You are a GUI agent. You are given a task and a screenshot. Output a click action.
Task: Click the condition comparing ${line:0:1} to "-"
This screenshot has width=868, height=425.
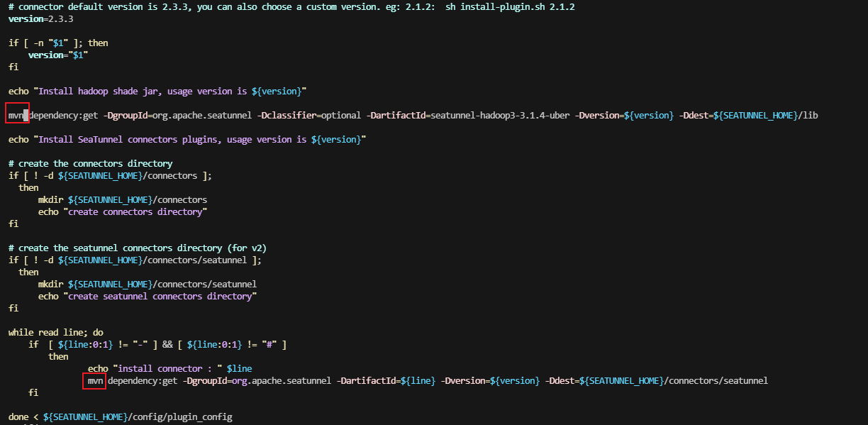103,344
